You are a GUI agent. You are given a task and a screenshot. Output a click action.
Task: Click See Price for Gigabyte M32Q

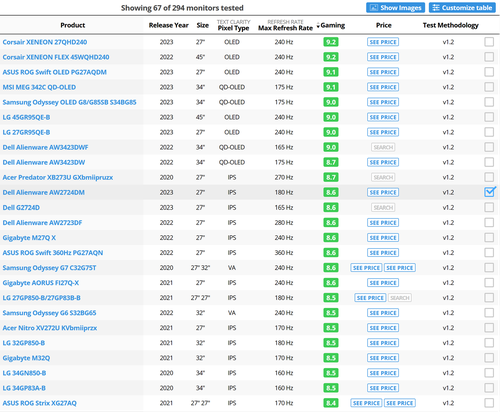point(383,358)
